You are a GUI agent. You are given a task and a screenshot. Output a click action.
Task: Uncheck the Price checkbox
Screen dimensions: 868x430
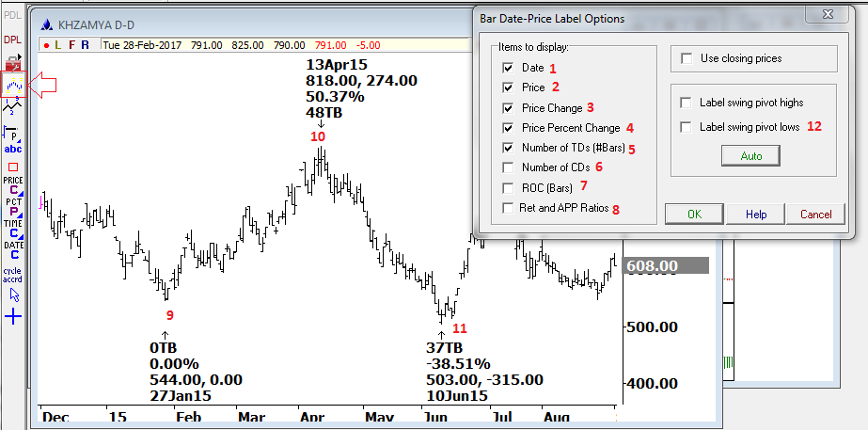tap(508, 88)
